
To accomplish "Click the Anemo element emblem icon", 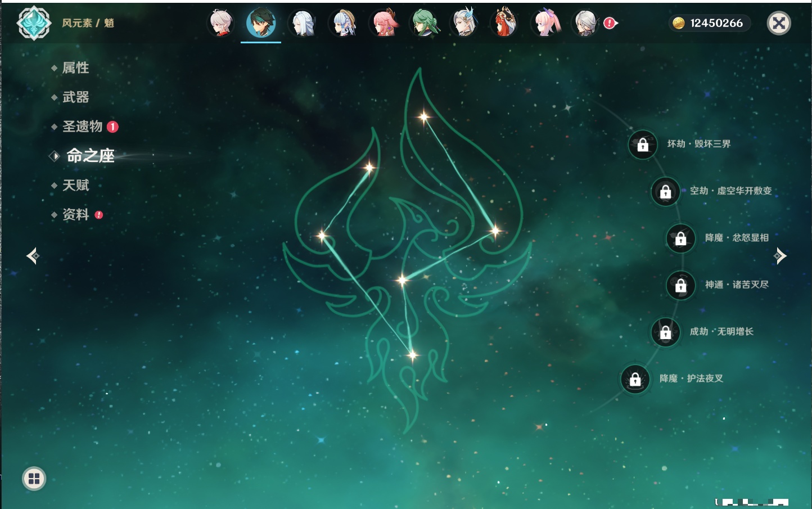I will click(34, 23).
